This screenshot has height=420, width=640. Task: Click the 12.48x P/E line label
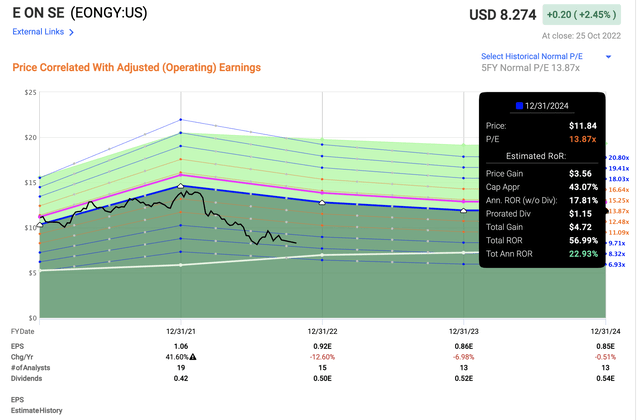click(619, 222)
